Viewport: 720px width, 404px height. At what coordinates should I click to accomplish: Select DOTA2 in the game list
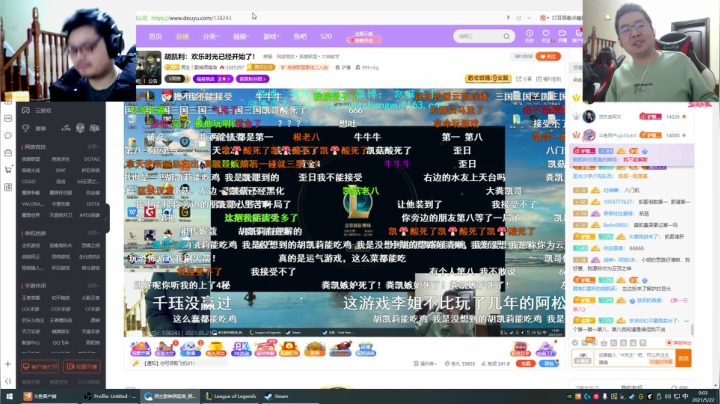92,159
